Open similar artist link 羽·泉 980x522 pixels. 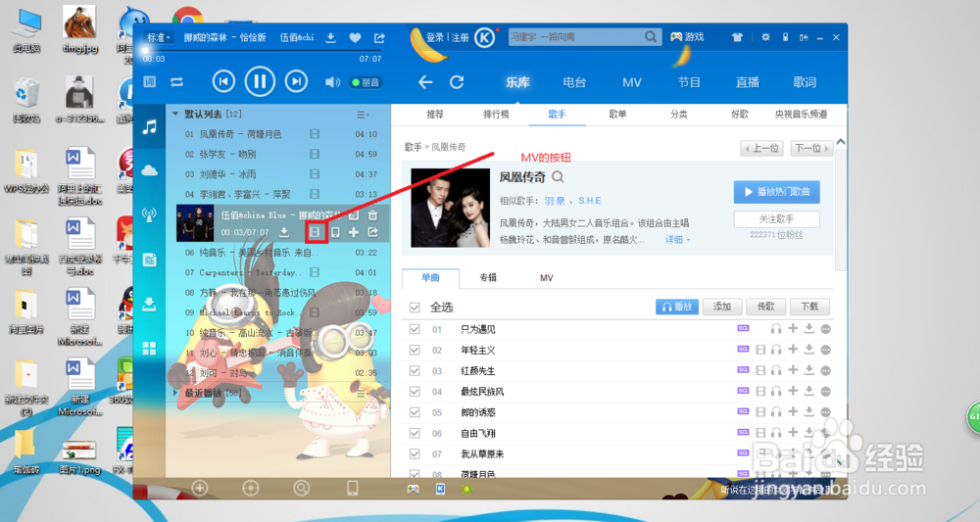click(x=555, y=201)
